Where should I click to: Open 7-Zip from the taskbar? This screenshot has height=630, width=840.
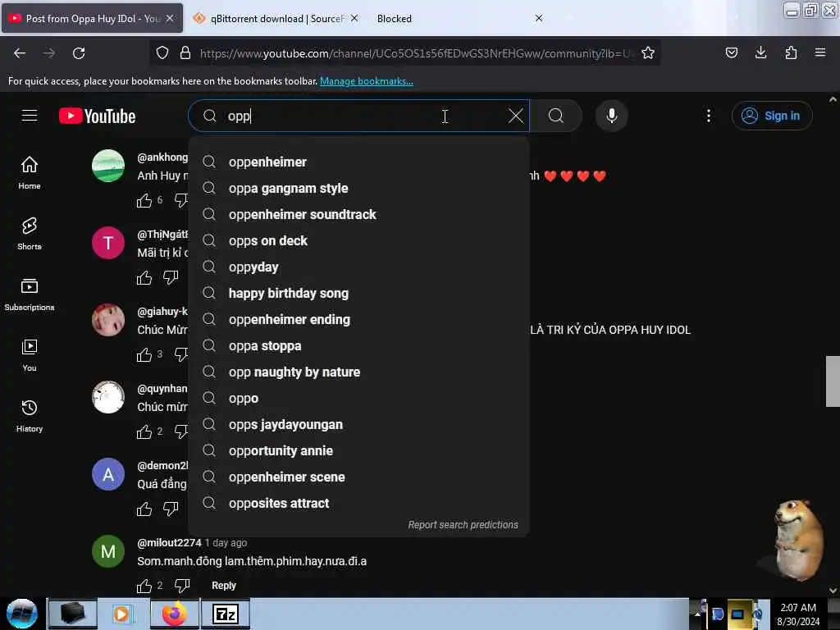(x=226, y=614)
